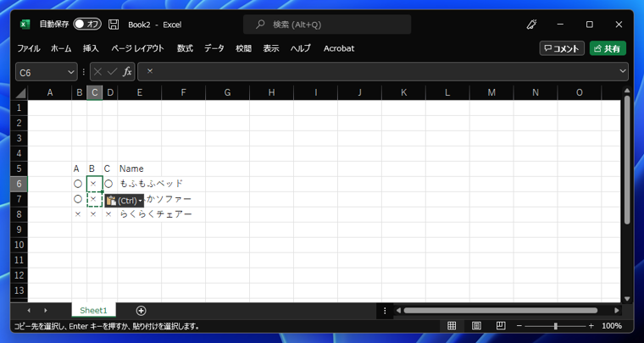This screenshot has height=343, width=644.
Task: Click the vertical scrollbar thumb
Action: [x=627, y=160]
